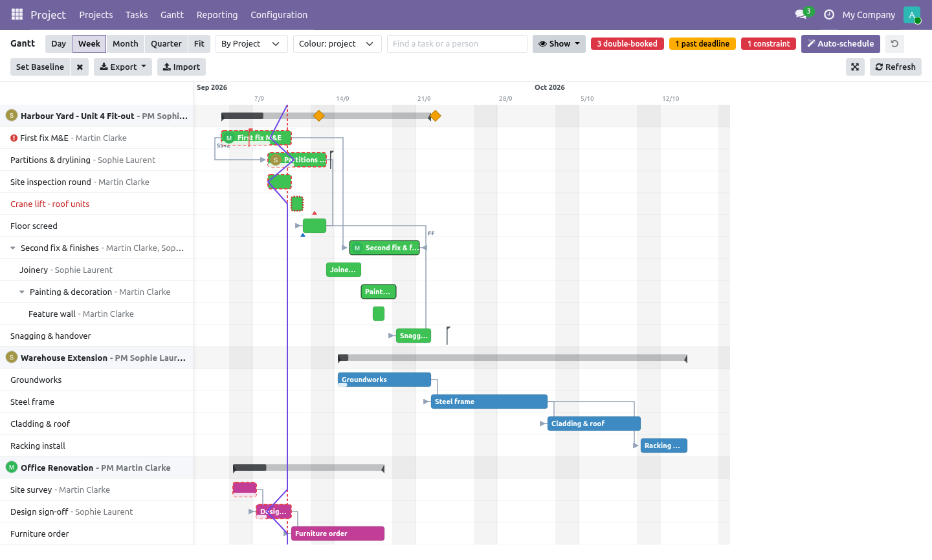Collapse the Second fix & finishes group
This screenshot has height=560, width=932.
coord(13,248)
